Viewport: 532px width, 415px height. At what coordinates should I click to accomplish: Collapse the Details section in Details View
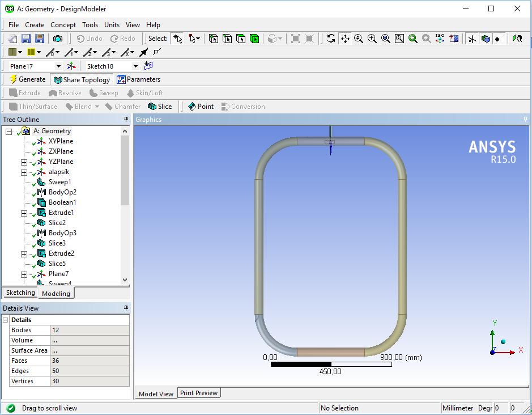[6, 320]
